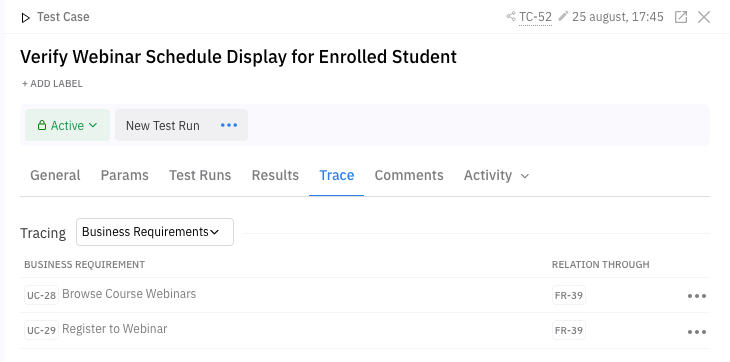730x362 pixels.
Task: Click the FR-39 tag in UC-29 row
Action: coord(569,330)
